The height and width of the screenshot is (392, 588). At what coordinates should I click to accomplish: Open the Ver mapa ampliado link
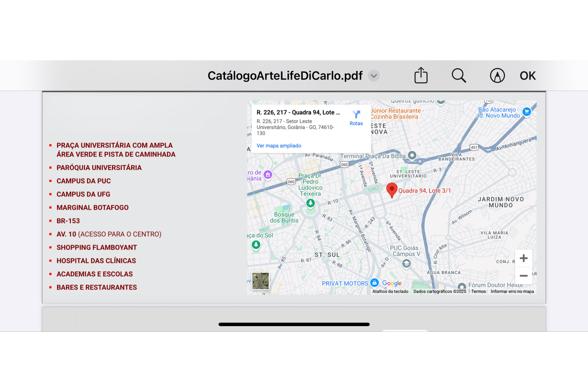click(x=279, y=145)
